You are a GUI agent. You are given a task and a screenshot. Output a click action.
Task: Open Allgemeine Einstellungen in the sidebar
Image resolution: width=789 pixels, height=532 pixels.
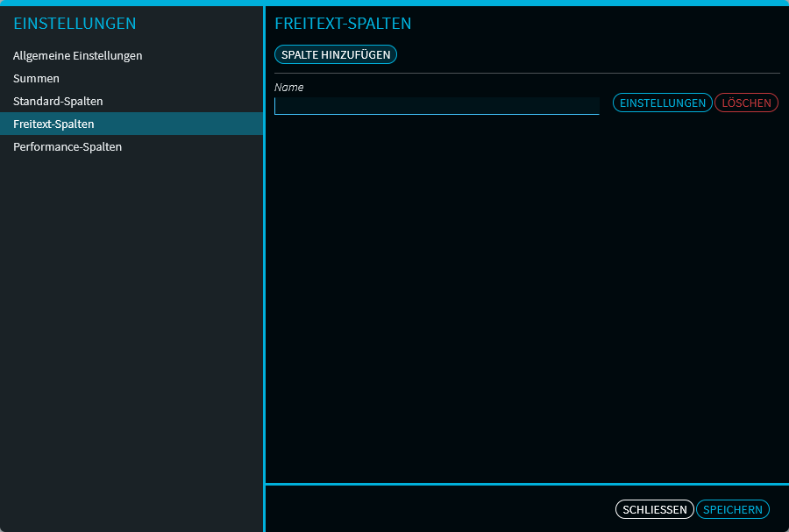pyautogui.click(x=77, y=56)
